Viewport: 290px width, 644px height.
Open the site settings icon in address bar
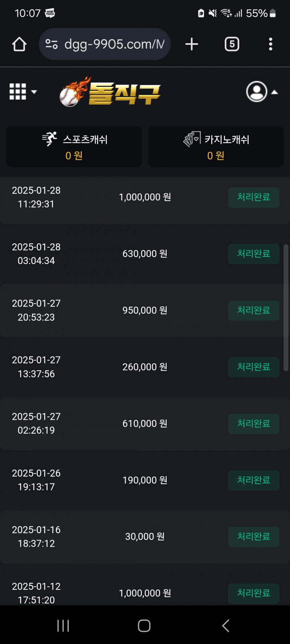tap(51, 44)
